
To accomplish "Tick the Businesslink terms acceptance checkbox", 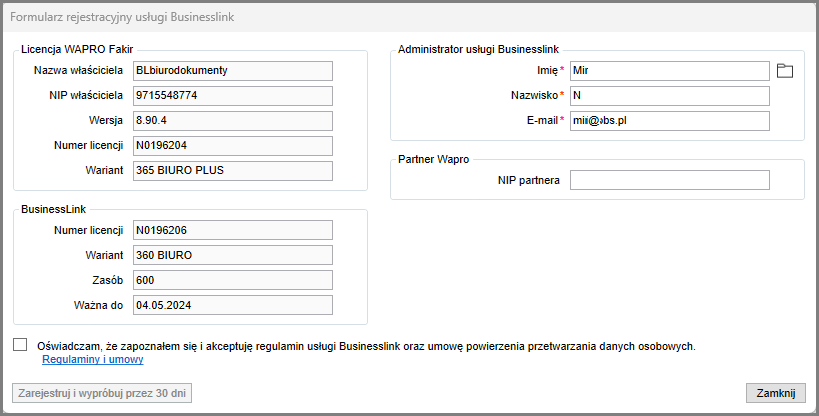I will [20, 344].
